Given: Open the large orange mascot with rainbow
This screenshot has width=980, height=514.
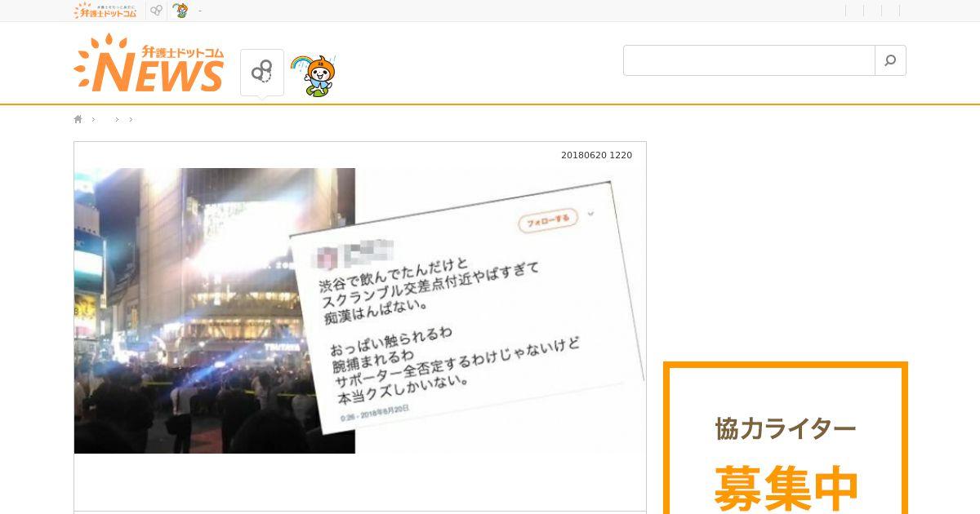Looking at the screenshot, I should [x=314, y=74].
